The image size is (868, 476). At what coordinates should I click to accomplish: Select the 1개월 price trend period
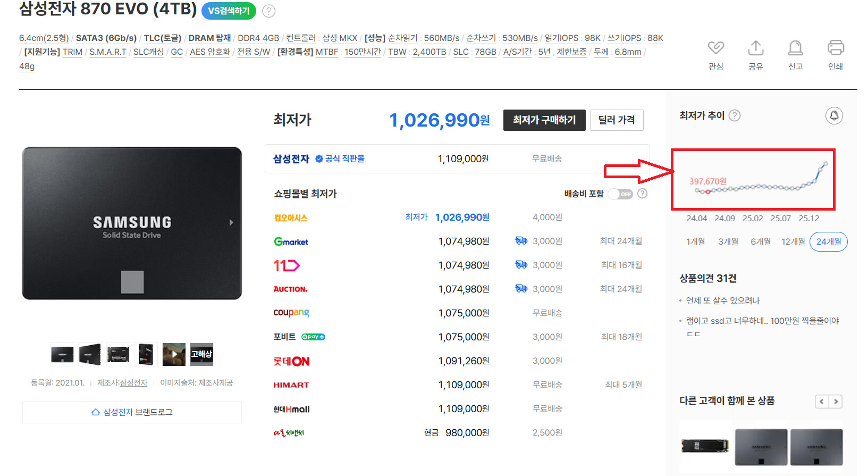695,241
